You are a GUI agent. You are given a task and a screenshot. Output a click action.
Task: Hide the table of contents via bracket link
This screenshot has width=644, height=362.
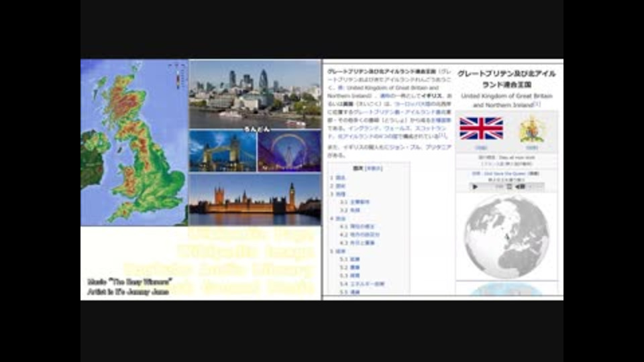374,168
